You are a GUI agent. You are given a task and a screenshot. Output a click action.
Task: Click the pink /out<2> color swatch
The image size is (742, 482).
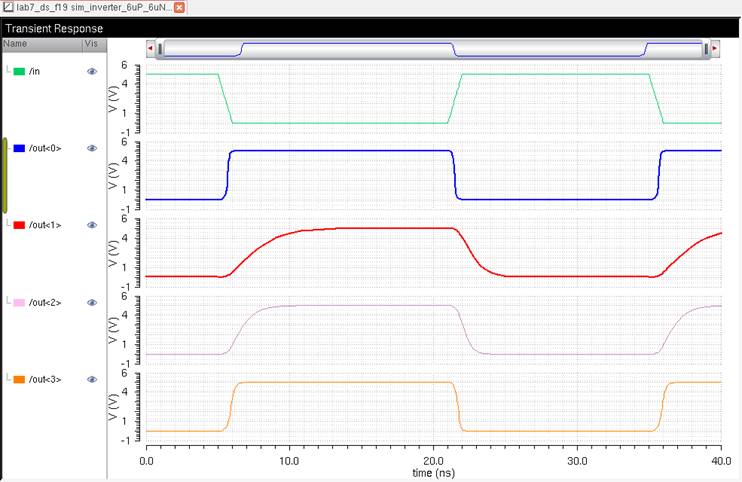[x=19, y=302]
